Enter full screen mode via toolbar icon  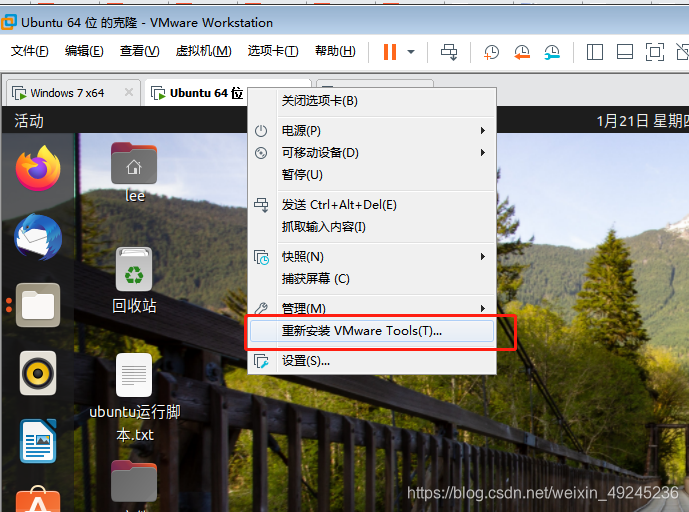coord(654,52)
